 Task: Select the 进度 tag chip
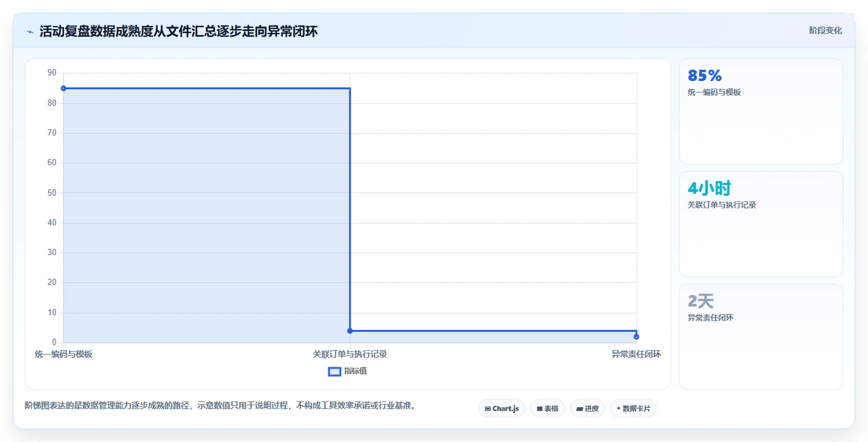[x=587, y=408]
